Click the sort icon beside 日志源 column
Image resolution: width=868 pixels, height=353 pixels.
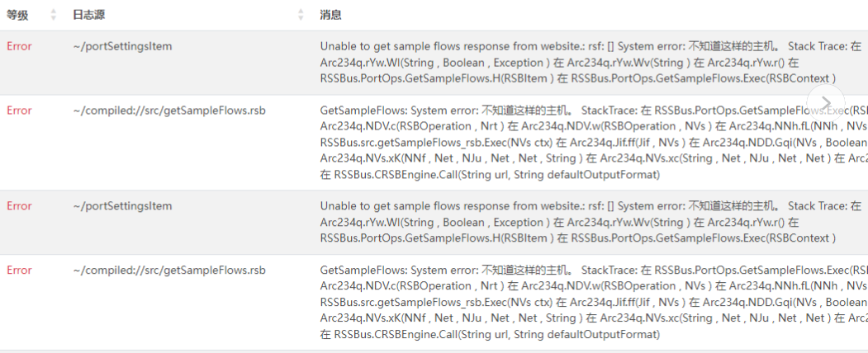(x=301, y=15)
